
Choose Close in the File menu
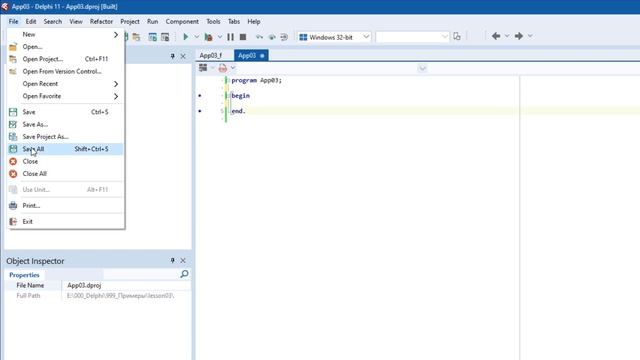pyautogui.click(x=65, y=162)
